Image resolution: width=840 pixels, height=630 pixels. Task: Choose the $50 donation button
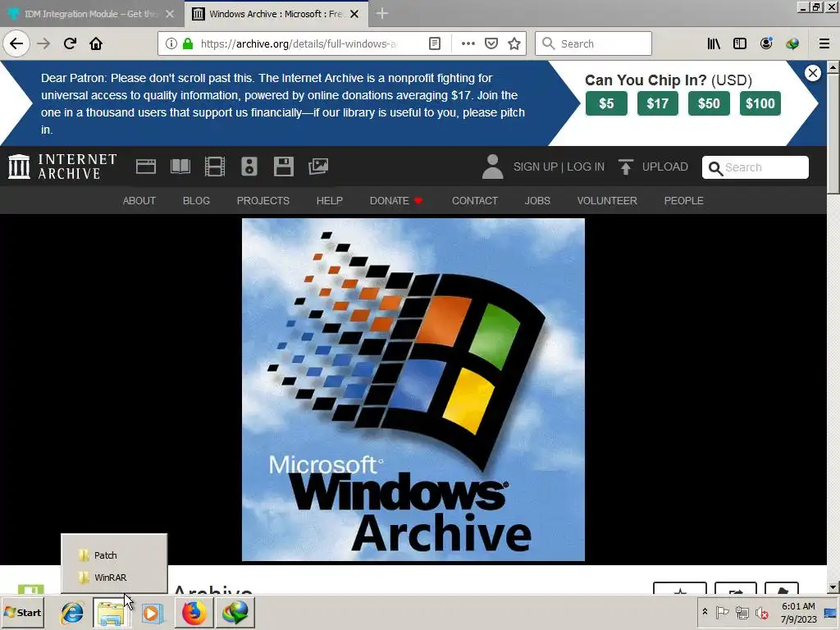pos(709,103)
